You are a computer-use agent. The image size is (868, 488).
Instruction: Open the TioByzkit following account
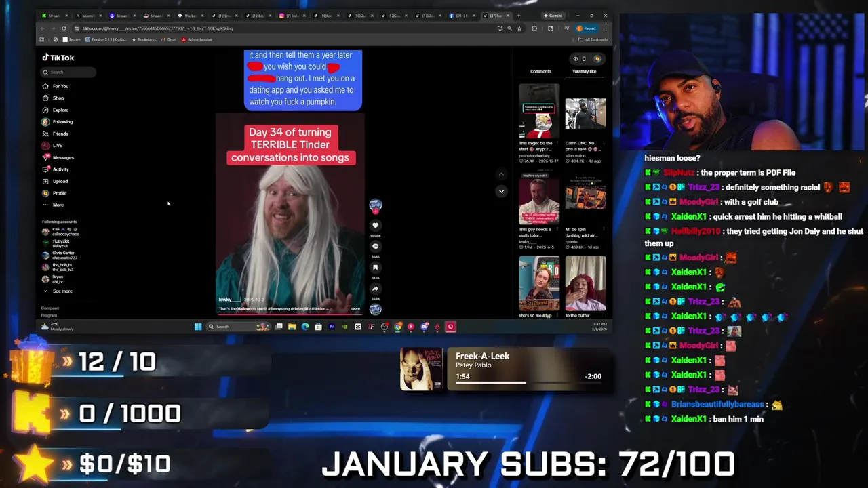click(x=56, y=243)
